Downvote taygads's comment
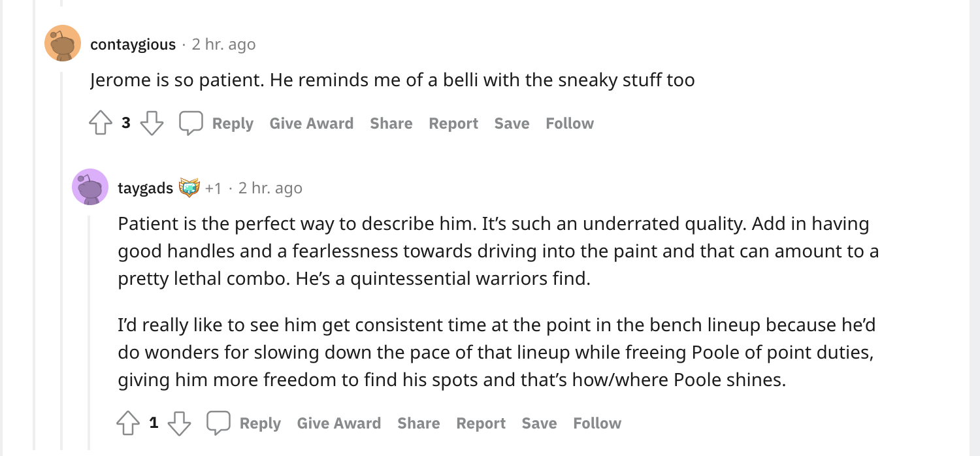980x456 pixels. (179, 423)
